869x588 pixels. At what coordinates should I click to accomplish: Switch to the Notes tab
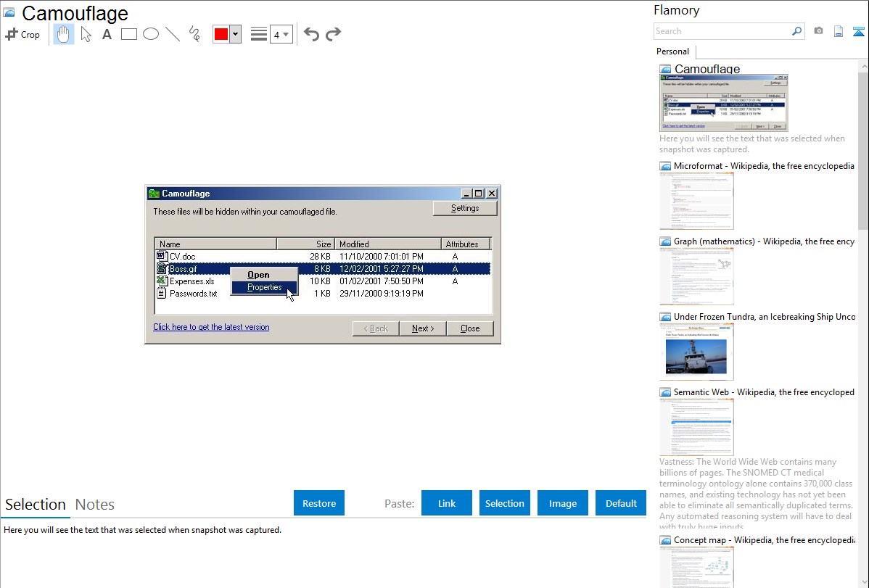point(95,505)
